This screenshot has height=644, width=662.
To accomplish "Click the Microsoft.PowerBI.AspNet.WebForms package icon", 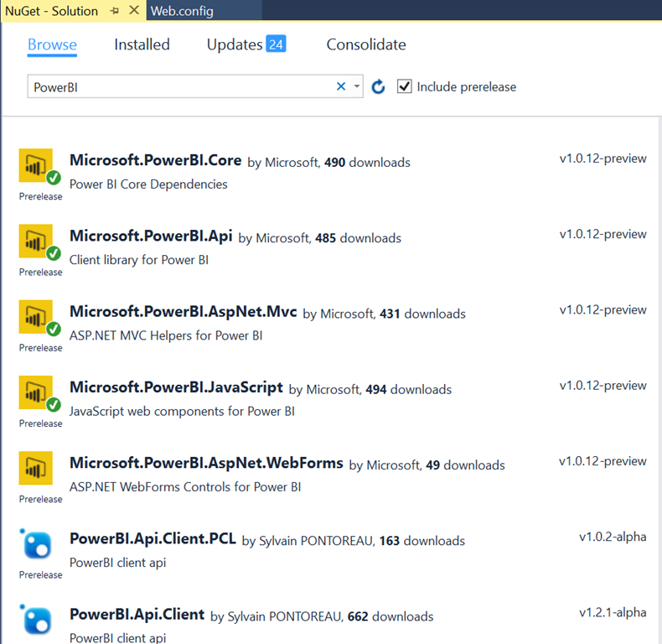I will (36, 468).
